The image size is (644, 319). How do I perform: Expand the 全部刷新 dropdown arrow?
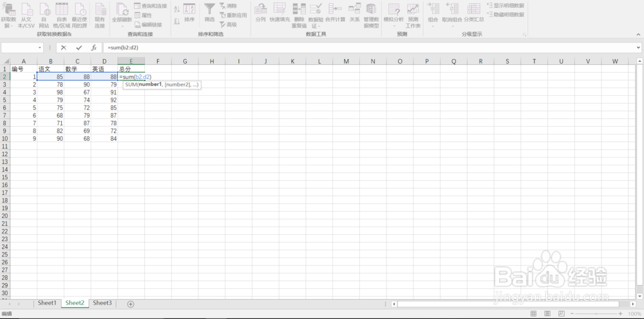pos(122,26)
